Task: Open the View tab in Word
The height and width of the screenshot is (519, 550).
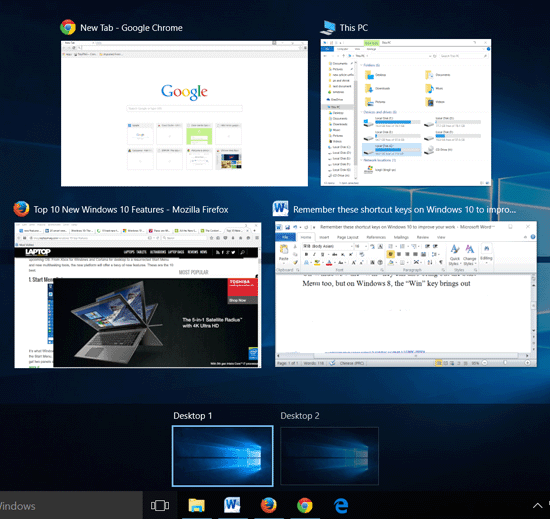Action: [x=441, y=237]
